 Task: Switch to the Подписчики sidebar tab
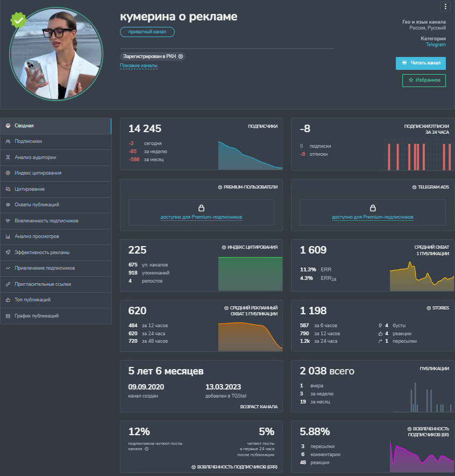pyautogui.click(x=29, y=141)
